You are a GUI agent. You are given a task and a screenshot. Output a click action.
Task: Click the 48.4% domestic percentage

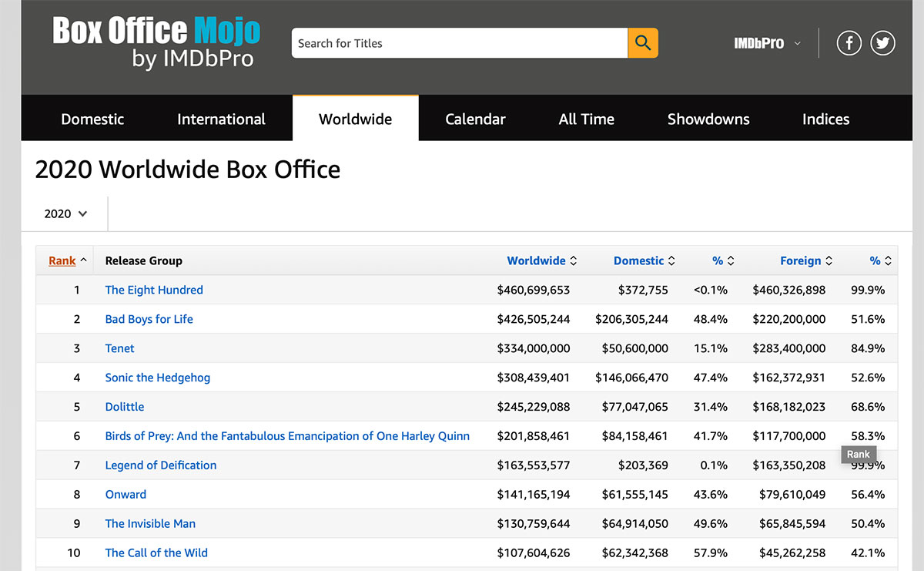tap(711, 319)
